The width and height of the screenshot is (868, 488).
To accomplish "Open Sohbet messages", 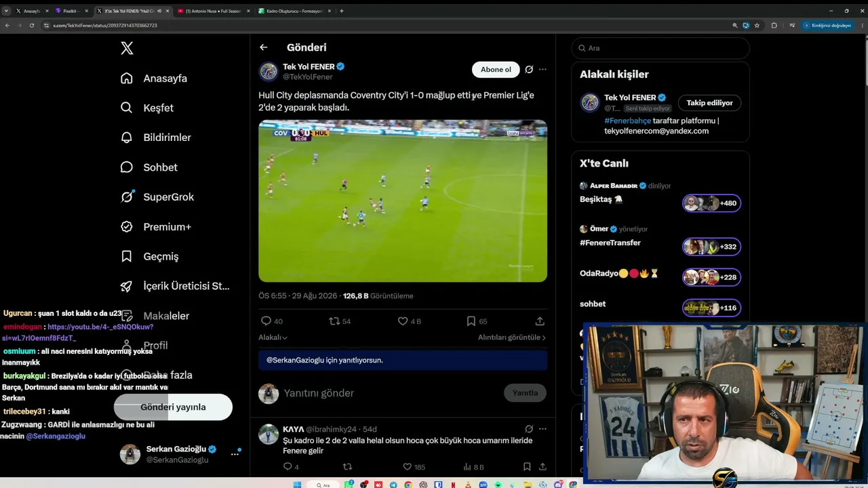I will coord(149,167).
